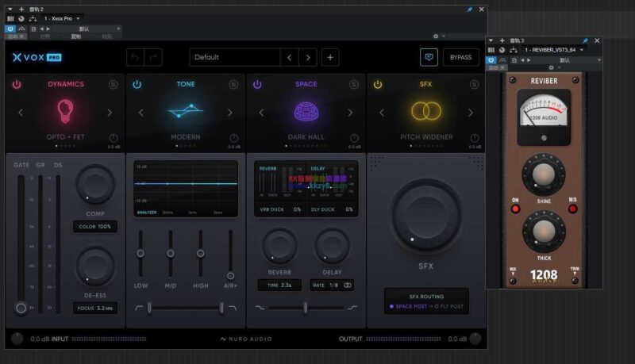Go to next preset with right chevron
The height and width of the screenshot is (364, 635).
308,57
